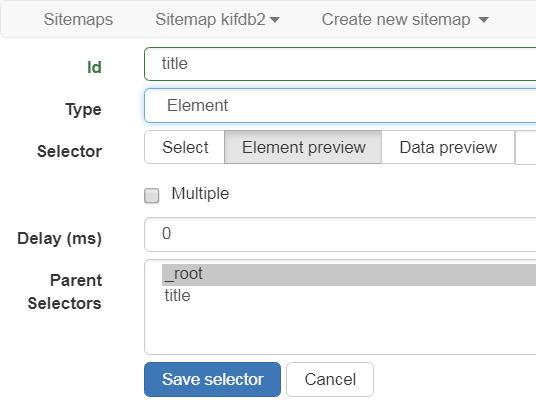Open the Create new sitemap menu
Image resolution: width=536 pixels, height=412 pixels.
pyautogui.click(x=405, y=19)
